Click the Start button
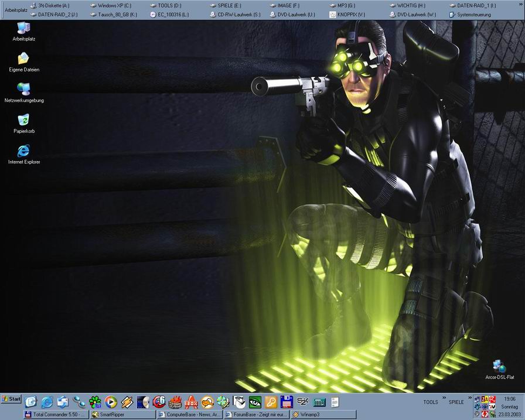Viewport: 525px width, 420px height. tap(11, 399)
